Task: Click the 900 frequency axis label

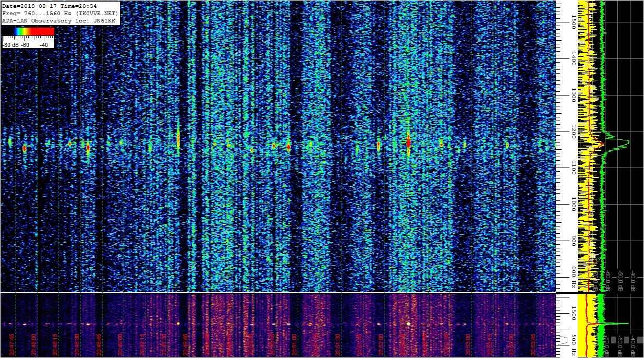Action: pos(574,241)
